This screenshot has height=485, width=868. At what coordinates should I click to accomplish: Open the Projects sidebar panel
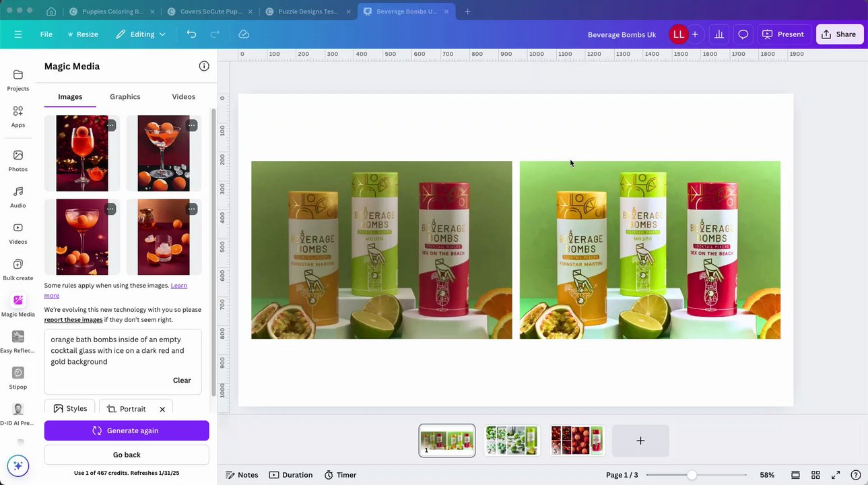tap(18, 80)
